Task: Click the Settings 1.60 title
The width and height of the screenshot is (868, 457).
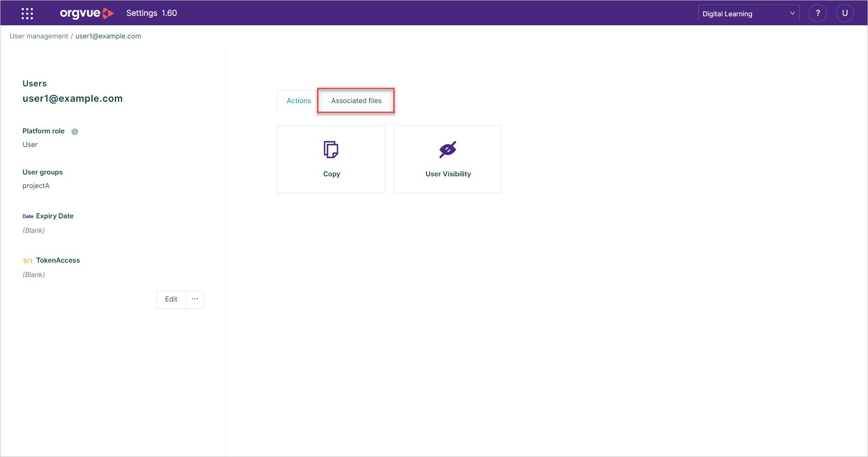Action: [152, 13]
